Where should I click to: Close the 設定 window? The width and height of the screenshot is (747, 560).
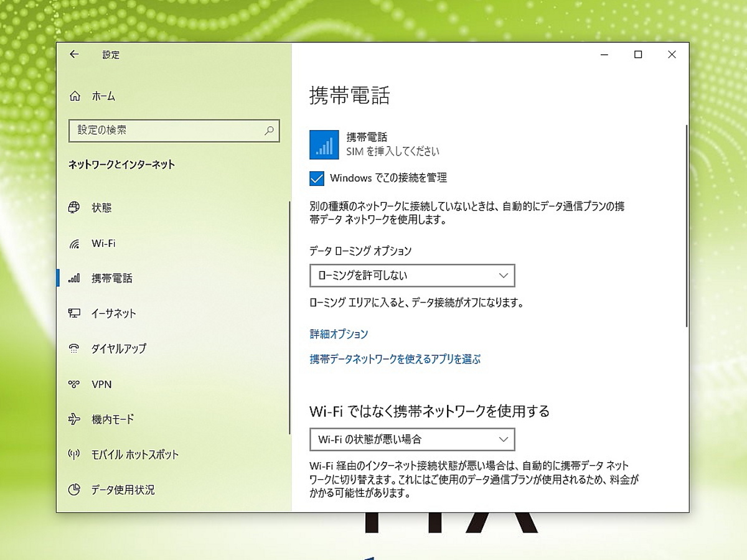pos(672,55)
